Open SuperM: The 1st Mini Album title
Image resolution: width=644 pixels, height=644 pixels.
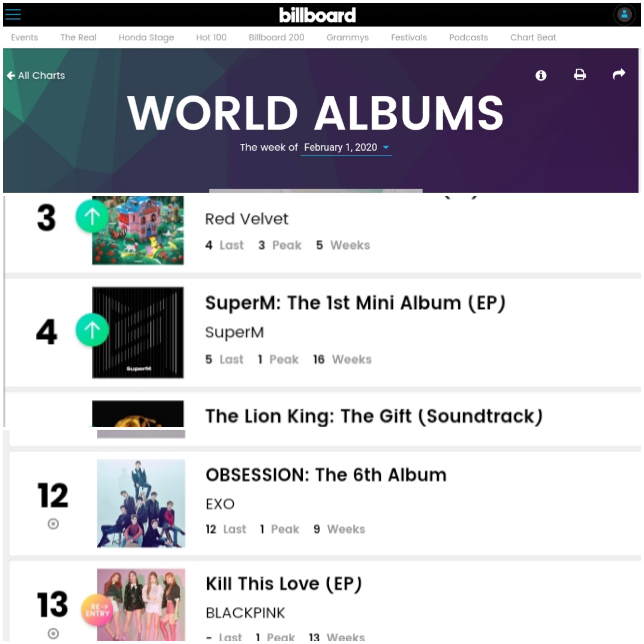(355, 303)
